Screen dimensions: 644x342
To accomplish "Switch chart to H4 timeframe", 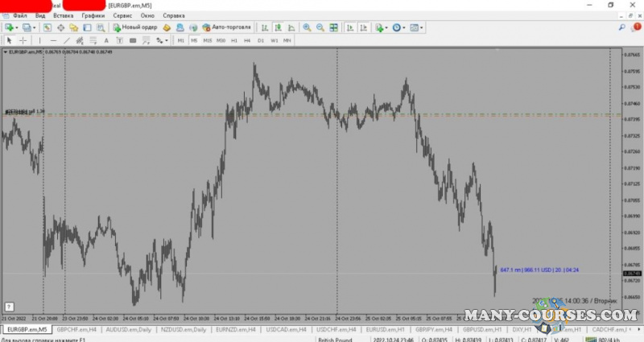I will coord(247,40).
